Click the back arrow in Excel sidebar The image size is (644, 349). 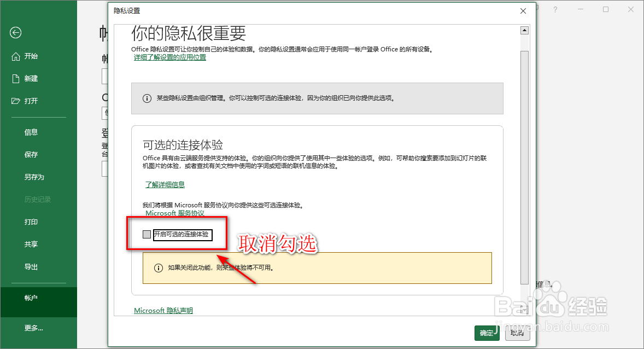[x=16, y=32]
